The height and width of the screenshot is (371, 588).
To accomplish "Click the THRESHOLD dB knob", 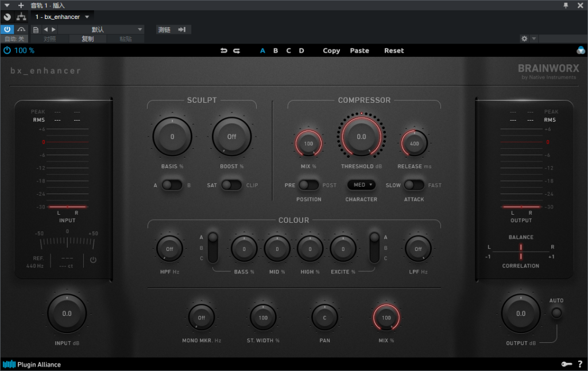I will (x=362, y=137).
